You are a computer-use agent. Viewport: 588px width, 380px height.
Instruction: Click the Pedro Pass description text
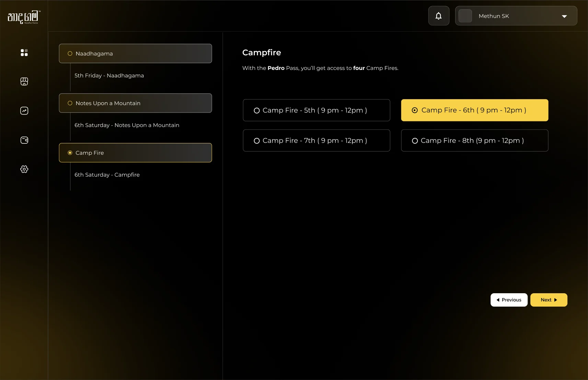pyautogui.click(x=320, y=68)
